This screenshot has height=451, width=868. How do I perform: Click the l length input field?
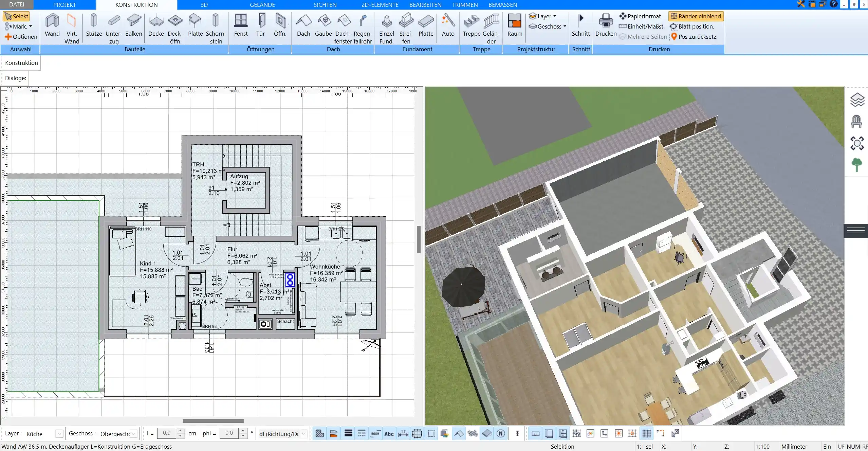coord(166,433)
